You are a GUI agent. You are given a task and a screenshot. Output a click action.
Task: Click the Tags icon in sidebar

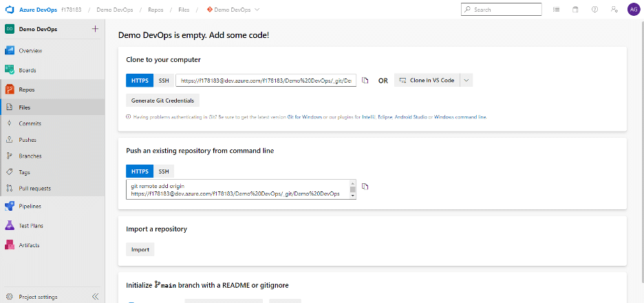pos(10,172)
